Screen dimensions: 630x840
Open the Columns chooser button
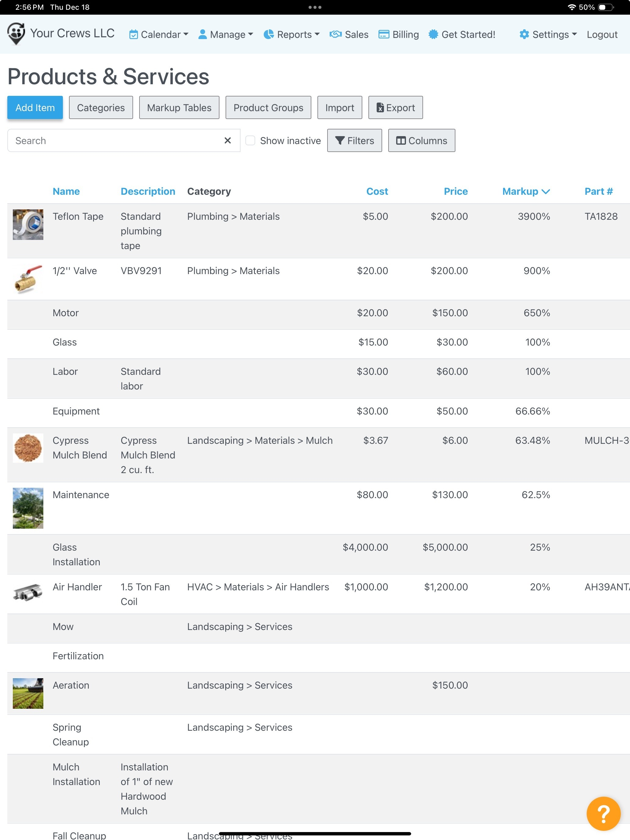pos(422,140)
